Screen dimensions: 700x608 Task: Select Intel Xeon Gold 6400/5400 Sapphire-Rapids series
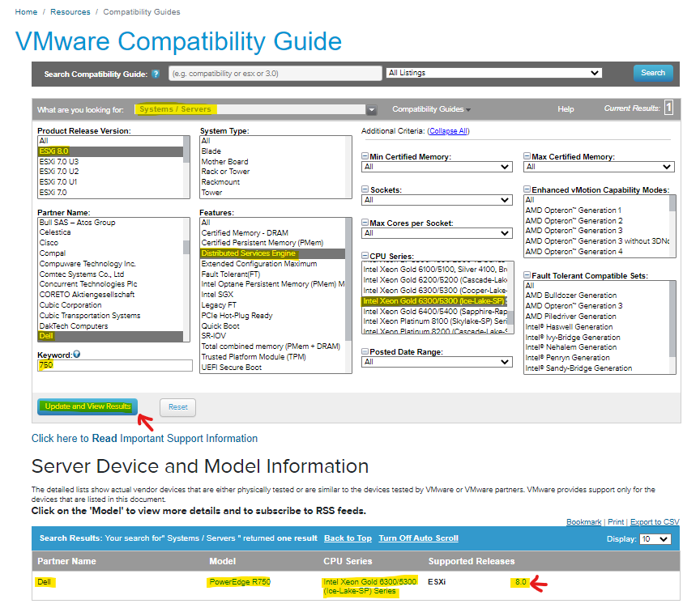tap(435, 312)
